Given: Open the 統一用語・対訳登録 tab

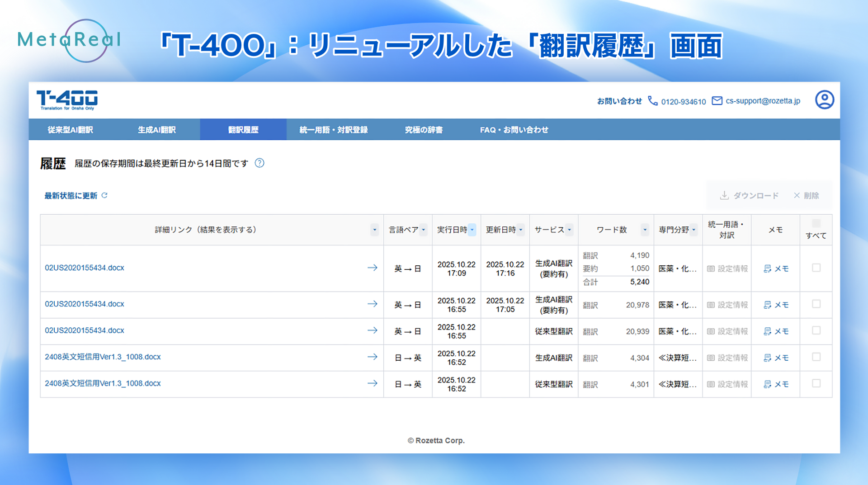Looking at the screenshot, I should [x=333, y=130].
